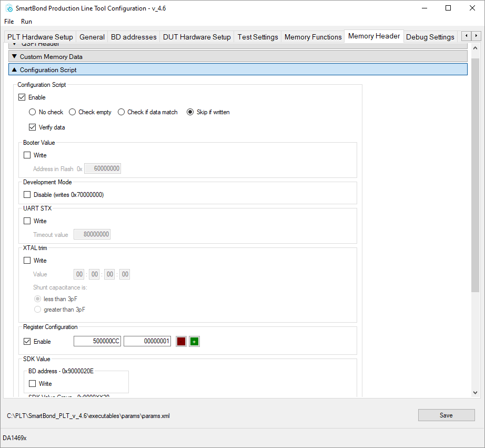Click the green add register entry button
The height and width of the screenshot is (448, 485).
(194, 342)
